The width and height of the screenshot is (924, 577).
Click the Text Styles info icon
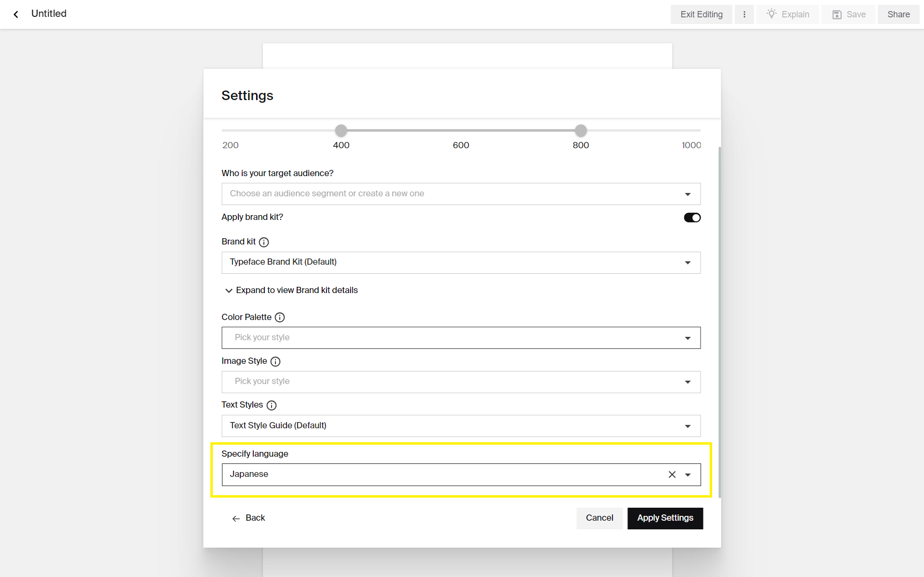point(272,405)
